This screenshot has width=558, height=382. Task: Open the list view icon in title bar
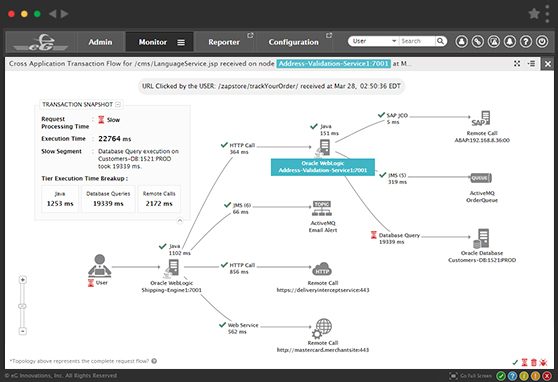pos(531,63)
